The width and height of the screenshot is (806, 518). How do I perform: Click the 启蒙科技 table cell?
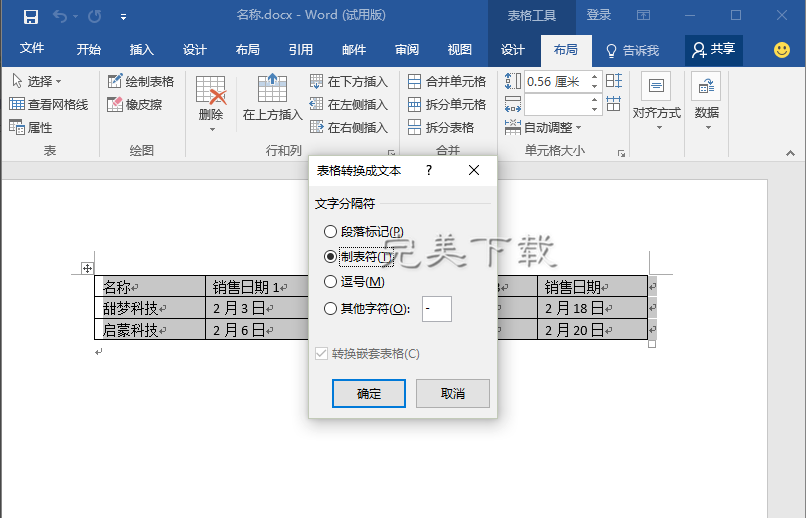(150, 329)
